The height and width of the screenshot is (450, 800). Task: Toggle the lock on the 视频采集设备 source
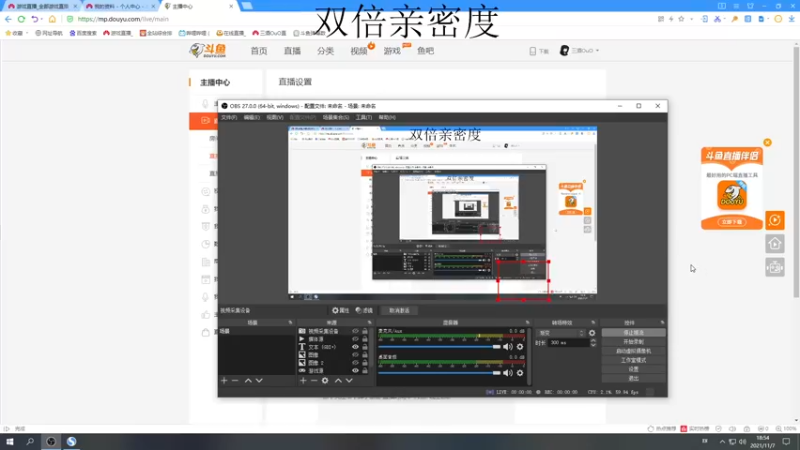[365, 331]
